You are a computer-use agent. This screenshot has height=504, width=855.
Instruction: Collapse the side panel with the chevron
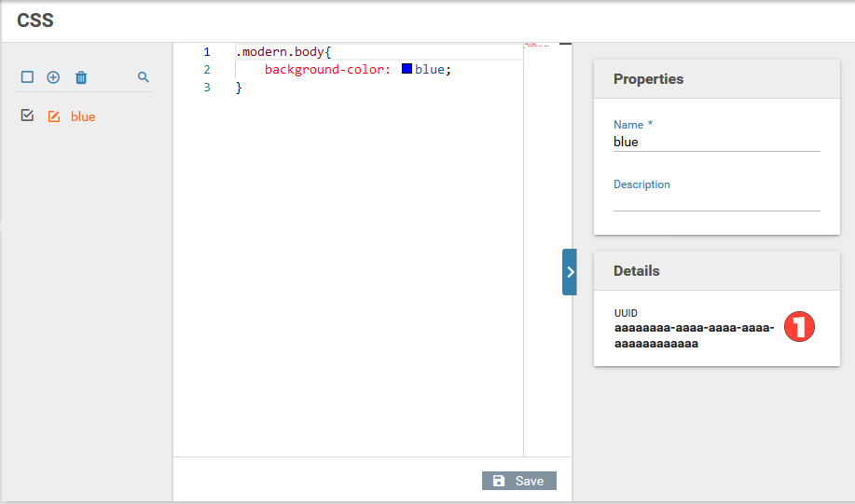click(570, 272)
